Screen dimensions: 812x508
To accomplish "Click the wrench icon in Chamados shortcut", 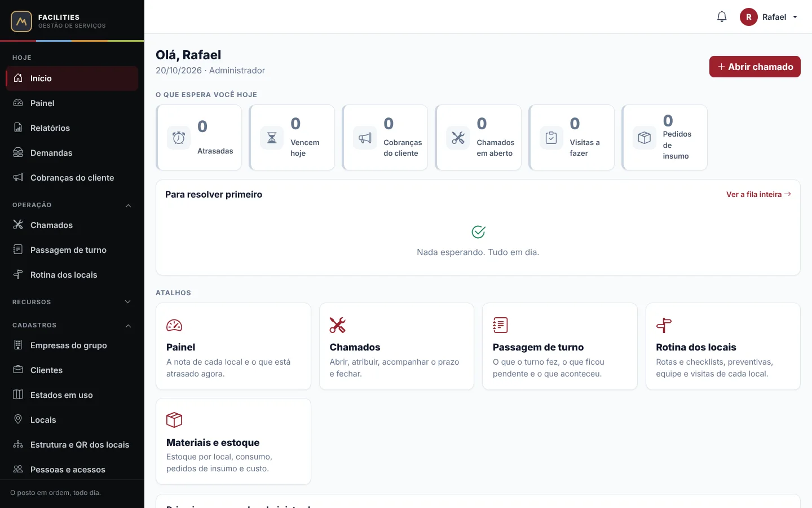I will pos(337,325).
